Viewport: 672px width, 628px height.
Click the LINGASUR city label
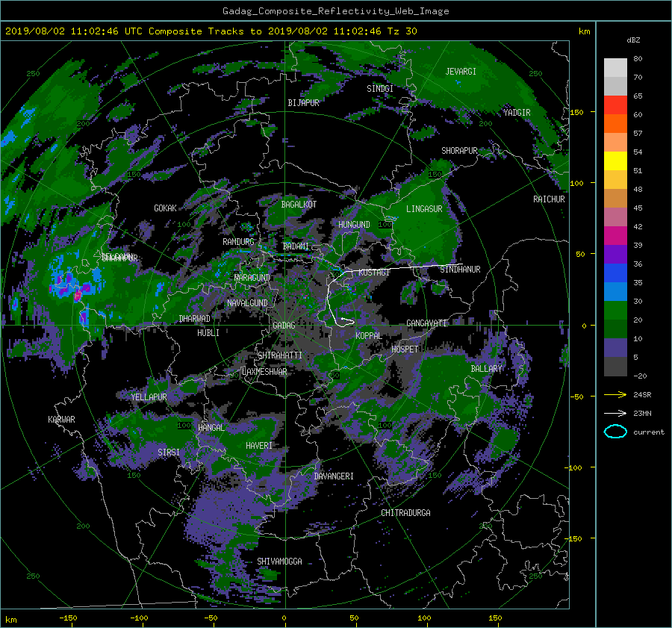pos(424,209)
